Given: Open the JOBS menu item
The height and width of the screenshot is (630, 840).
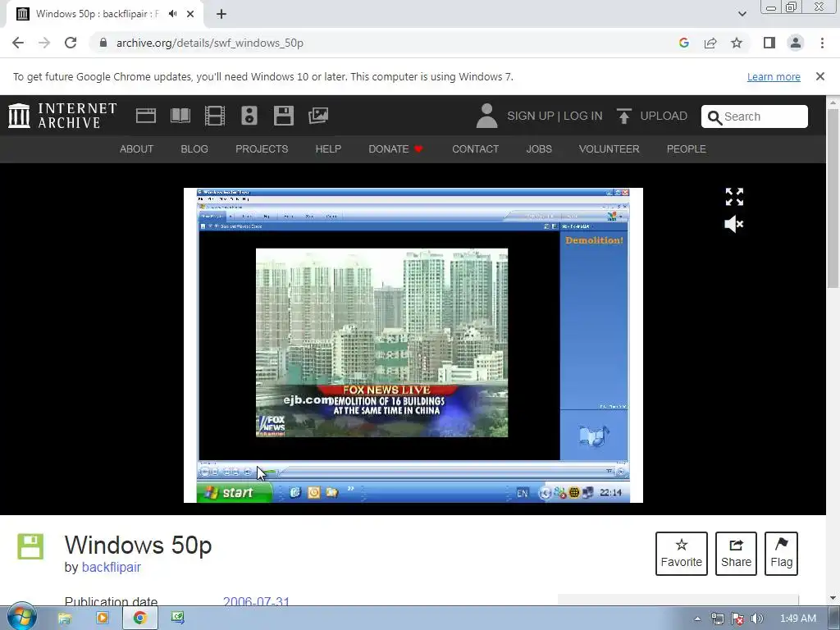Looking at the screenshot, I should (x=539, y=149).
